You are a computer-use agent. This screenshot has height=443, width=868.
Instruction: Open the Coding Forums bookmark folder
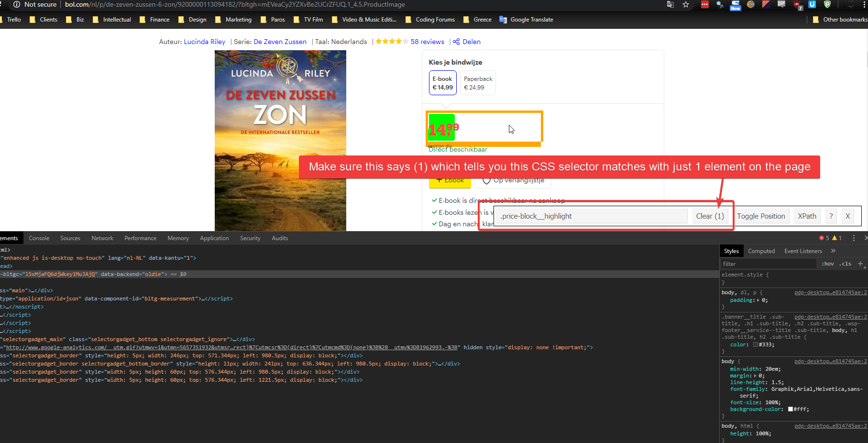(430, 20)
